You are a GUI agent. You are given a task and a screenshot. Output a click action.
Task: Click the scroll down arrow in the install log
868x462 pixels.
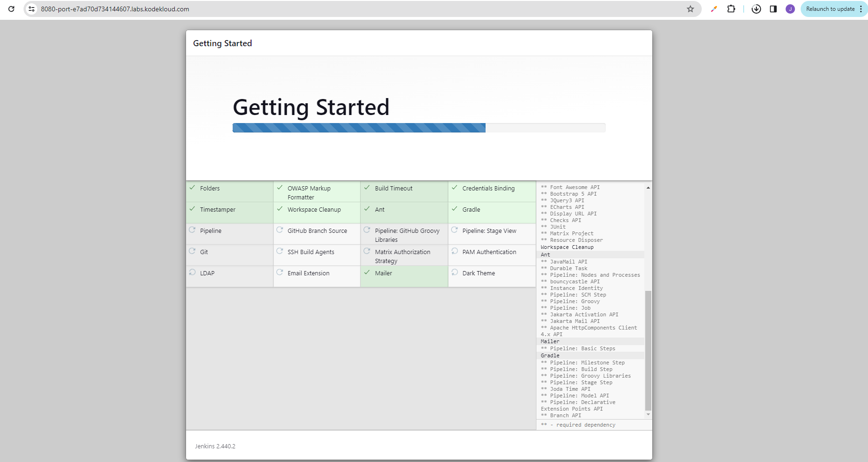[x=649, y=414]
